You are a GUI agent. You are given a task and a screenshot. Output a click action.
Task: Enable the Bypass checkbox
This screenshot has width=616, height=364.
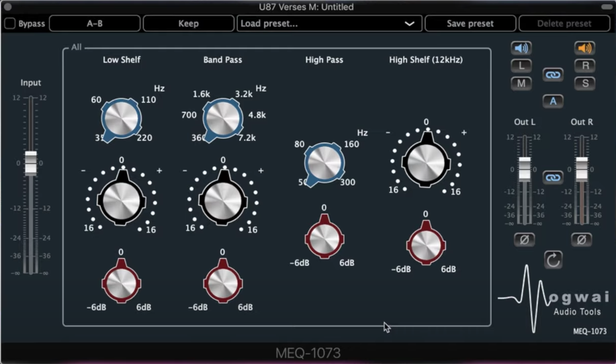pyautogui.click(x=10, y=24)
